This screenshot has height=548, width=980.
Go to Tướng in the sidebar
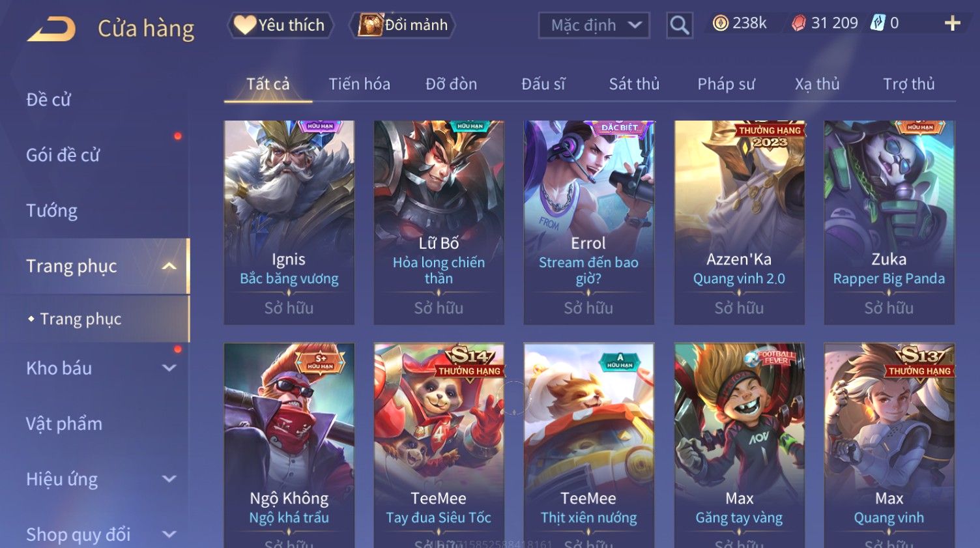pos(51,210)
